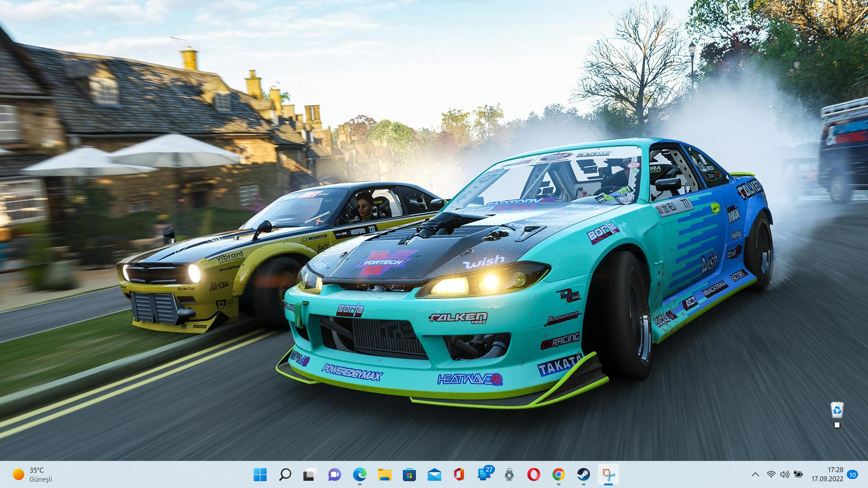Launch Microsoft Store from taskbar
Viewport: 868px width, 488px height.
409,474
